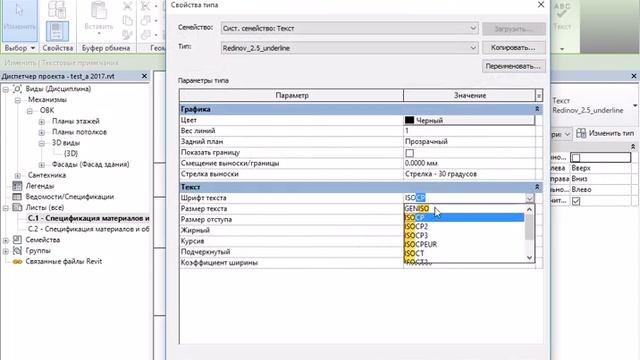Viewport: 640px width, 360px height.
Task: Click the Переименовать button
Action: tap(513, 66)
